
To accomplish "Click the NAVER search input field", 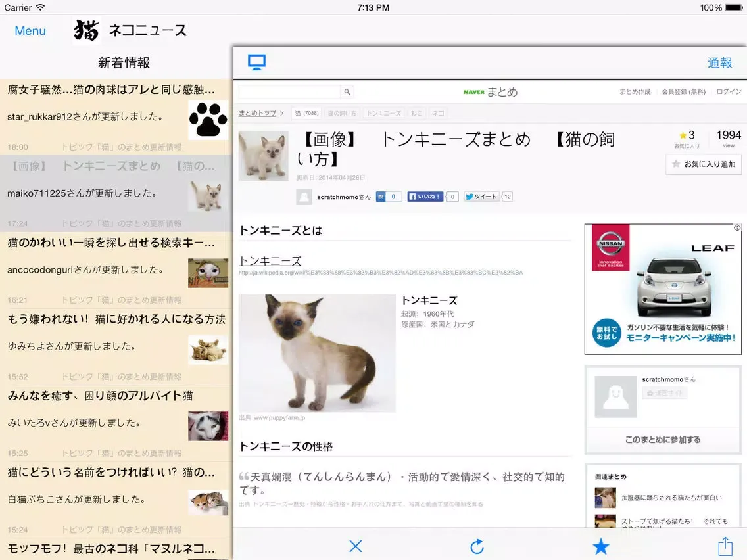I will (x=289, y=92).
